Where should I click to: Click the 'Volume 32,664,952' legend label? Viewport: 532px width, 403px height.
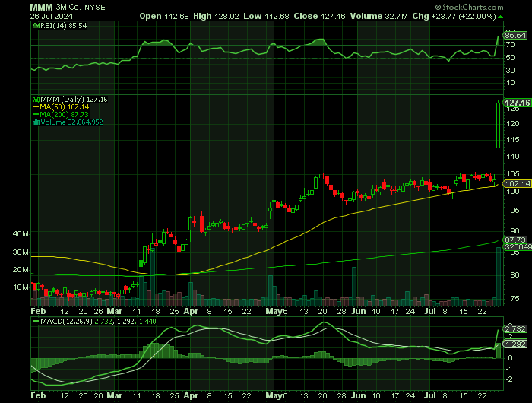coord(71,122)
